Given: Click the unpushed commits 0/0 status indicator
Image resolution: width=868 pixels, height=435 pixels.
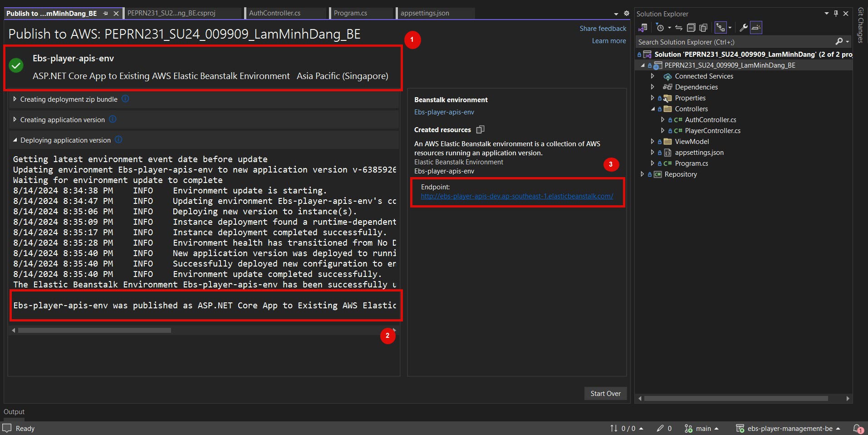Looking at the screenshot, I should click(627, 428).
